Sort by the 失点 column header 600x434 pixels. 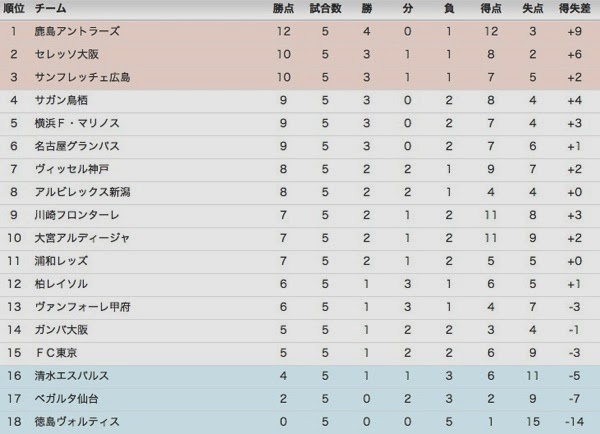tap(533, 8)
